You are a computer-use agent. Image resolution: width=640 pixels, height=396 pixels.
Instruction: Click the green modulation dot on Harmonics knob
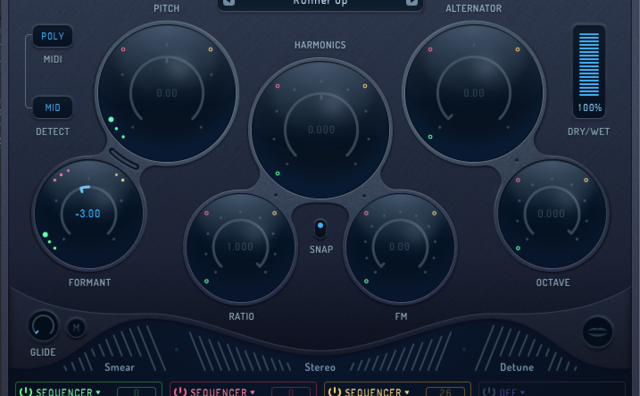(278, 174)
